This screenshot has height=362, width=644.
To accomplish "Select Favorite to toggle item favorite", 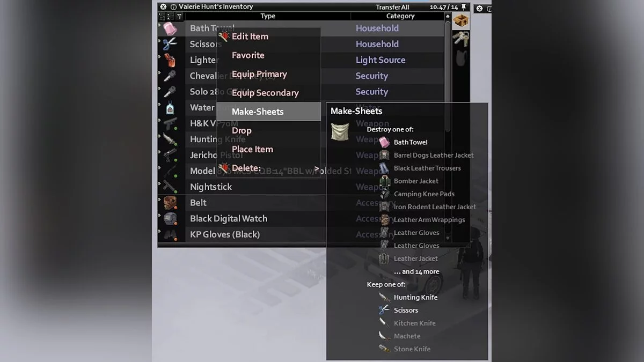I will 248,55.
